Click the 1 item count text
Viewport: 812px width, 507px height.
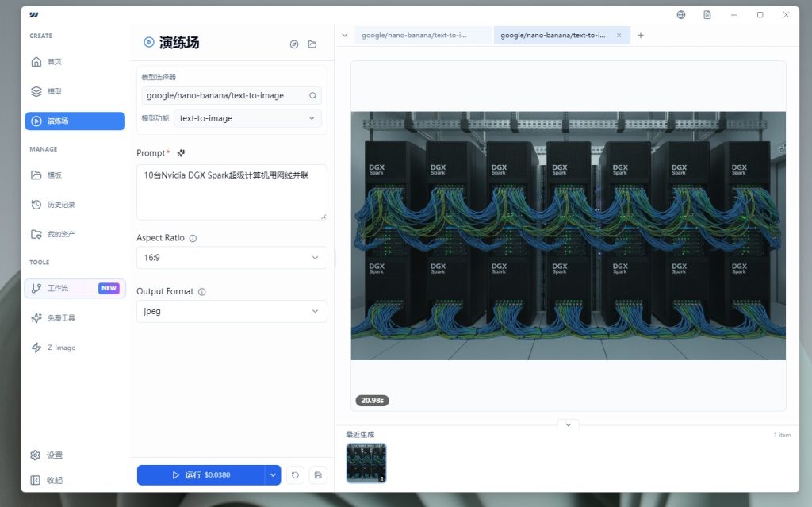coord(782,435)
